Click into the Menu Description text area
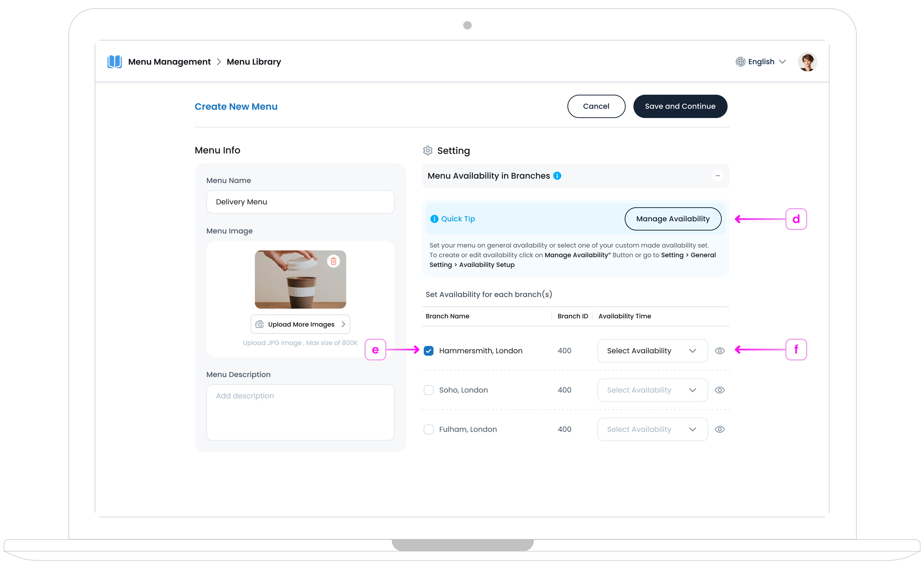 (x=300, y=412)
